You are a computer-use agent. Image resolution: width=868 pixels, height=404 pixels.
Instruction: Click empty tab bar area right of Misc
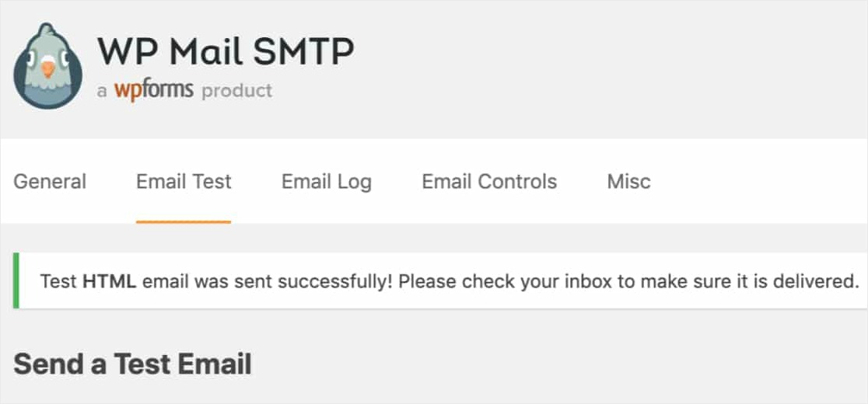[762, 182]
